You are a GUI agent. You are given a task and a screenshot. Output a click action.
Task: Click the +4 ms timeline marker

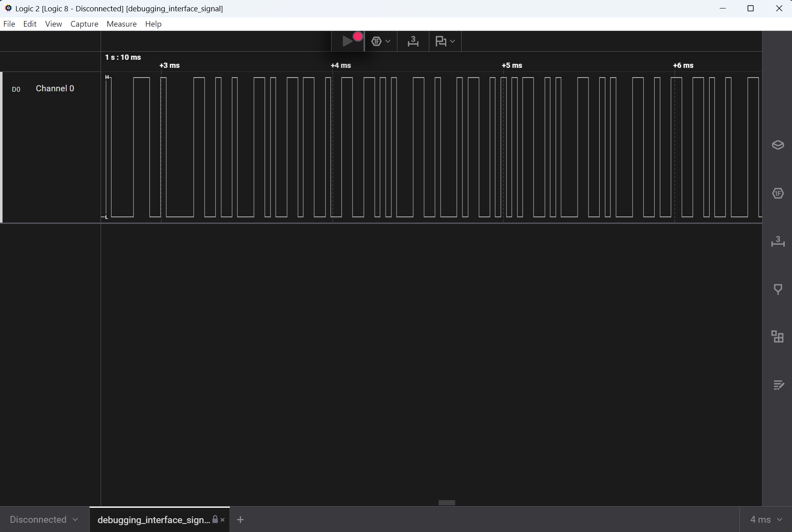[x=341, y=65]
